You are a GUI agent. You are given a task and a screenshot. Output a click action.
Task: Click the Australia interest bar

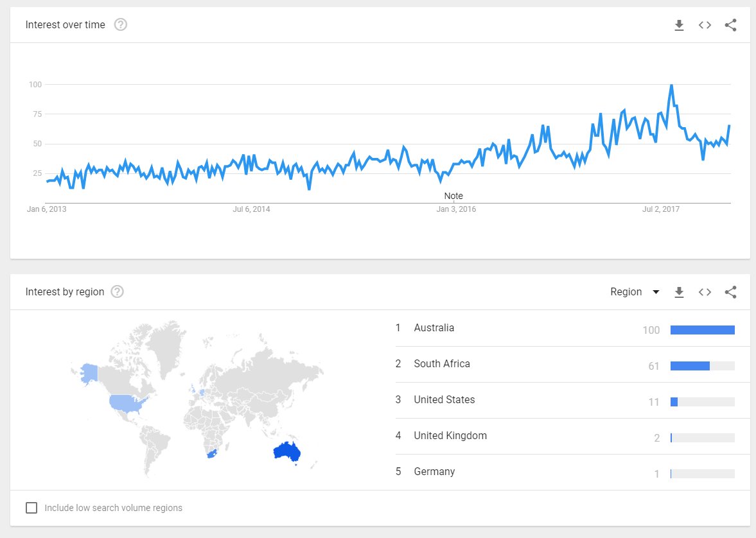pos(703,330)
